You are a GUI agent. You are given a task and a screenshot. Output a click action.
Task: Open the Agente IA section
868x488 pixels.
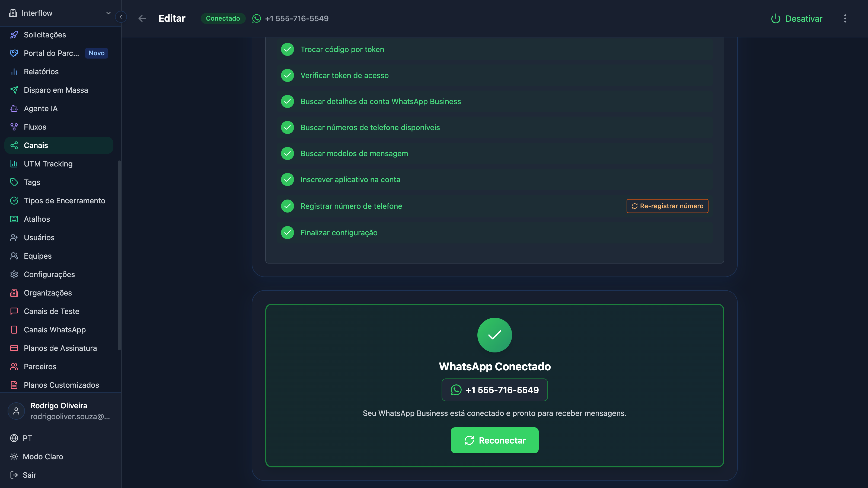point(59,108)
